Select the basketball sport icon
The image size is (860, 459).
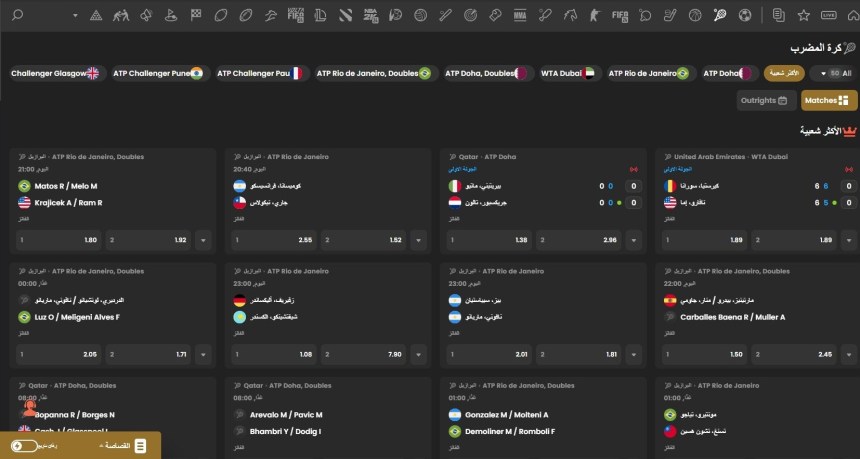click(695, 15)
